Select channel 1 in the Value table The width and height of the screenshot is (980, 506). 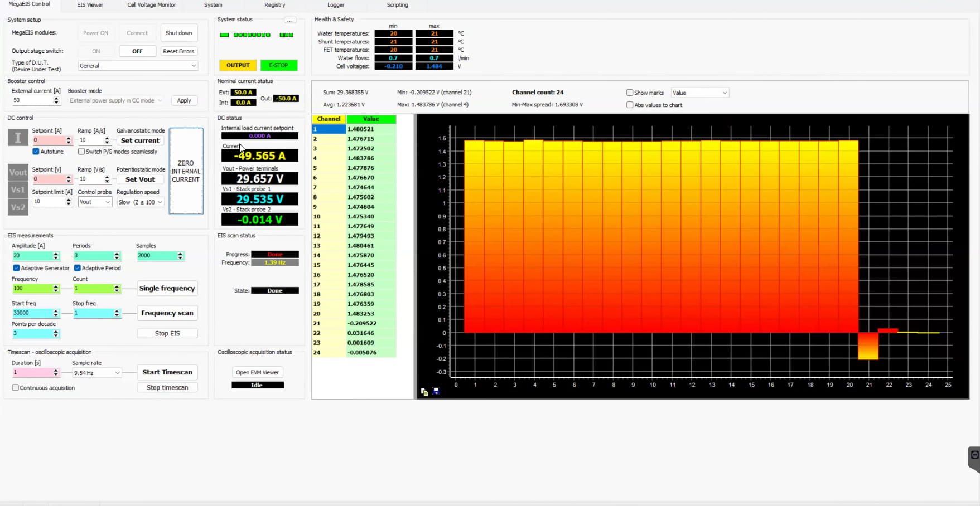(328, 129)
